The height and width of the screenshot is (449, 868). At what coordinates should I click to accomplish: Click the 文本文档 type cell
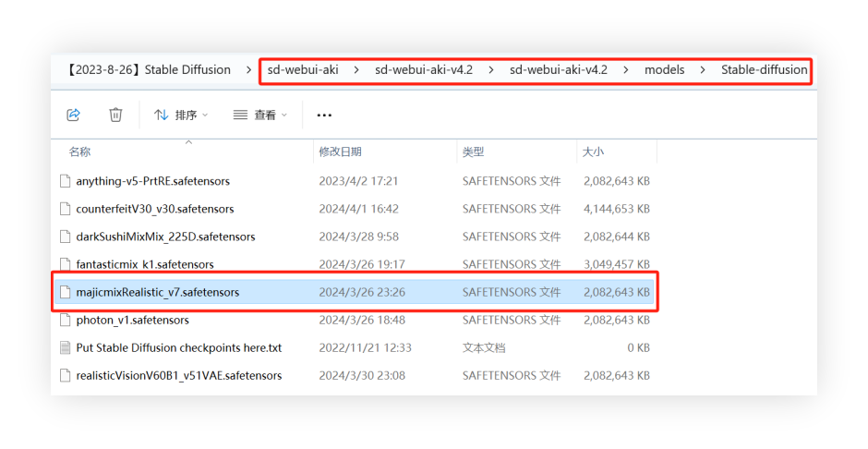coord(484,347)
